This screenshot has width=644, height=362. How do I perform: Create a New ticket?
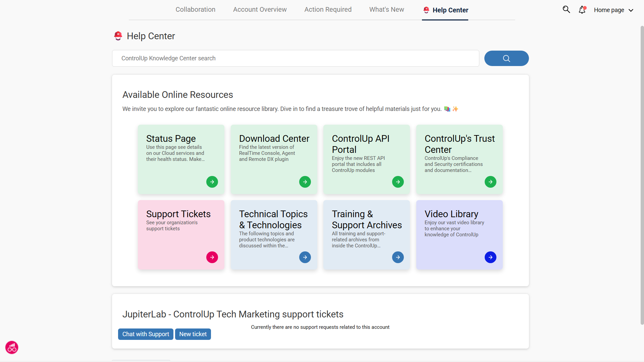click(x=193, y=334)
